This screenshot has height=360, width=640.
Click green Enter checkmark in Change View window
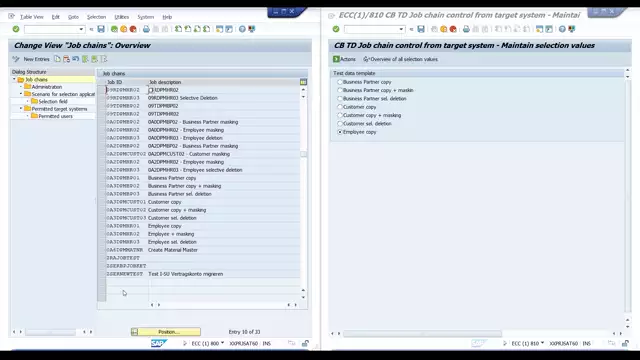pyautogui.click(x=16, y=29)
